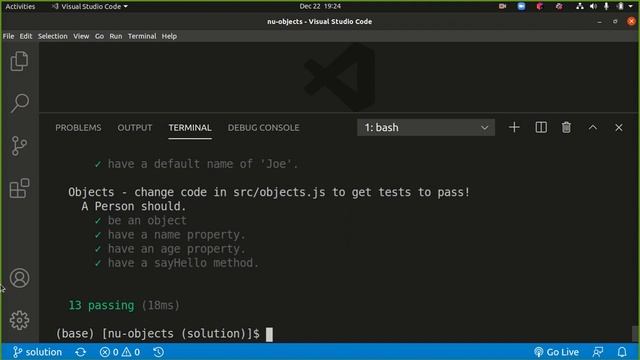Click the network icon in system tray
The width and height of the screenshot is (640, 360).
(580, 6)
